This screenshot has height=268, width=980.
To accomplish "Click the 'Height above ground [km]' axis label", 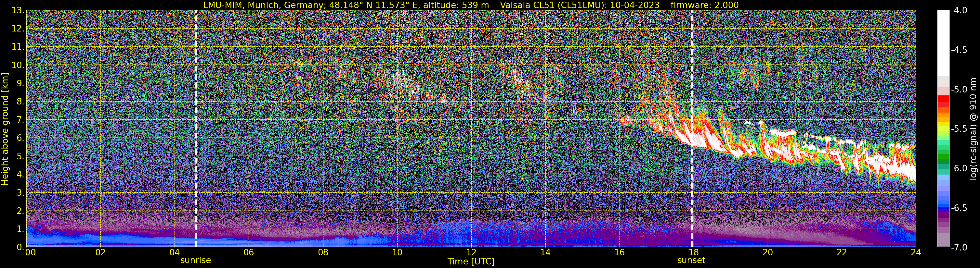I will [5, 129].
